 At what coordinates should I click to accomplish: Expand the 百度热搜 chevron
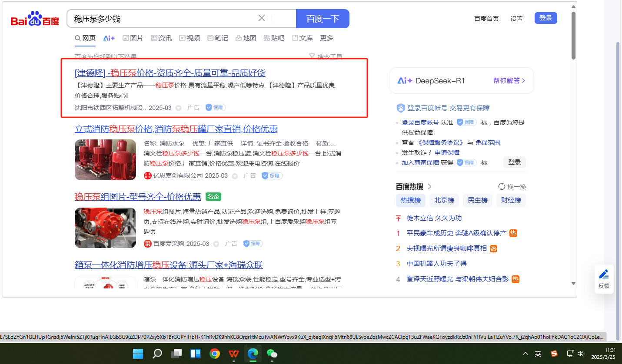(429, 187)
